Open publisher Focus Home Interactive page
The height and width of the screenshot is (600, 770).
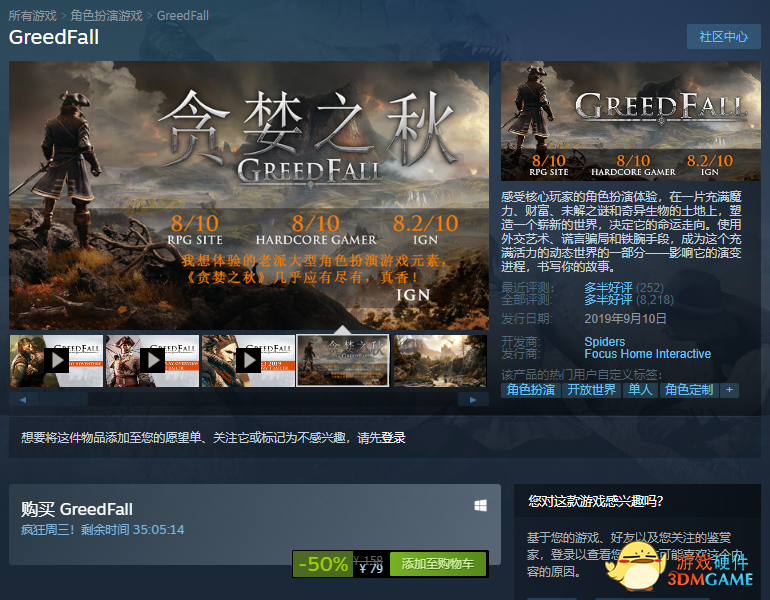[647, 354]
